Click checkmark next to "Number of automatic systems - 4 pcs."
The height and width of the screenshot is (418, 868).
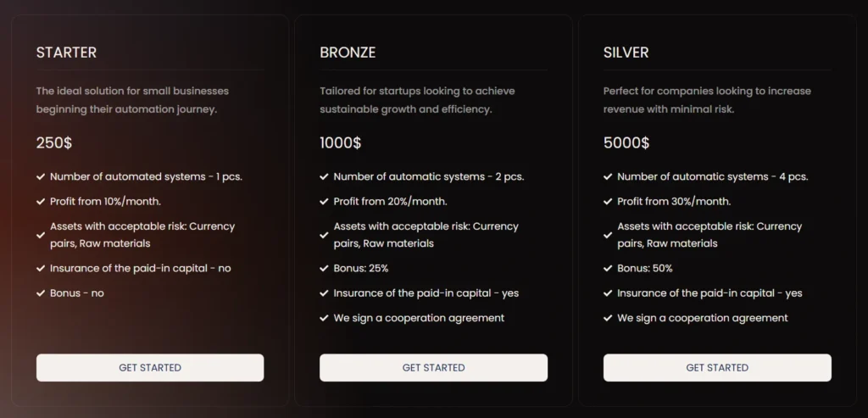[608, 177]
